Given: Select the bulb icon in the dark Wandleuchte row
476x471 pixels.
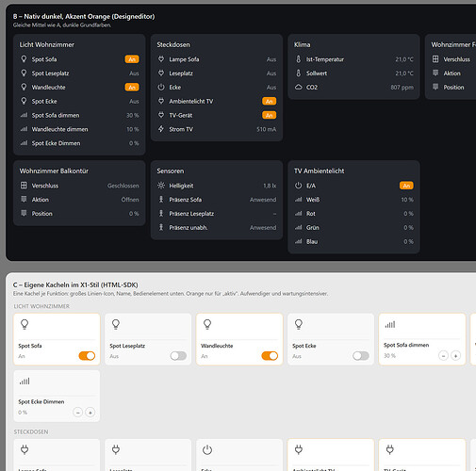Looking at the screenshot, I should (24, 87).
